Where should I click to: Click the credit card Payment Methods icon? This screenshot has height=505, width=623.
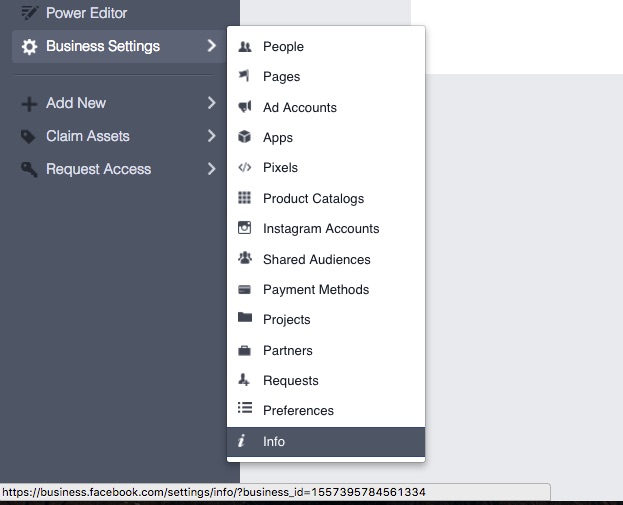pos(245,289)
